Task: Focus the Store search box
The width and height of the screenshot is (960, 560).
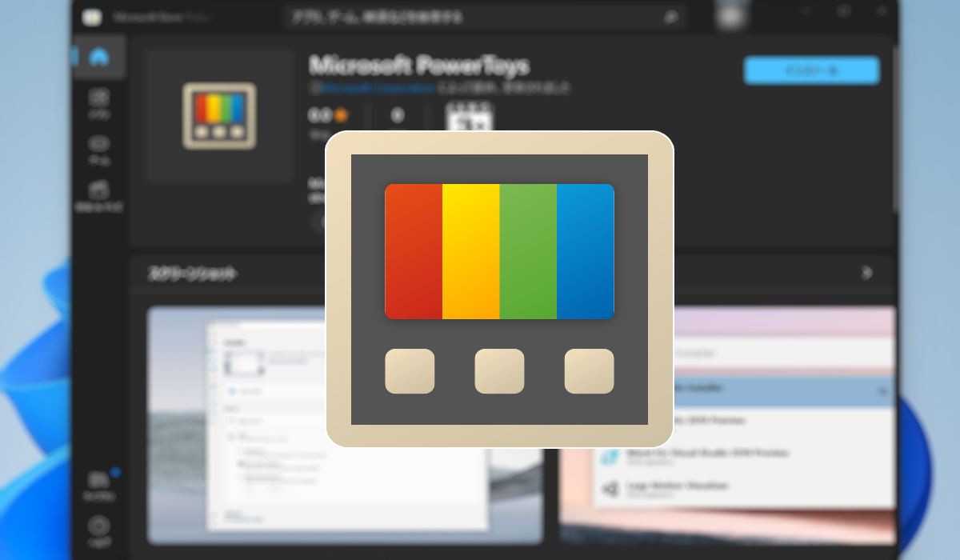Action: 485,17
